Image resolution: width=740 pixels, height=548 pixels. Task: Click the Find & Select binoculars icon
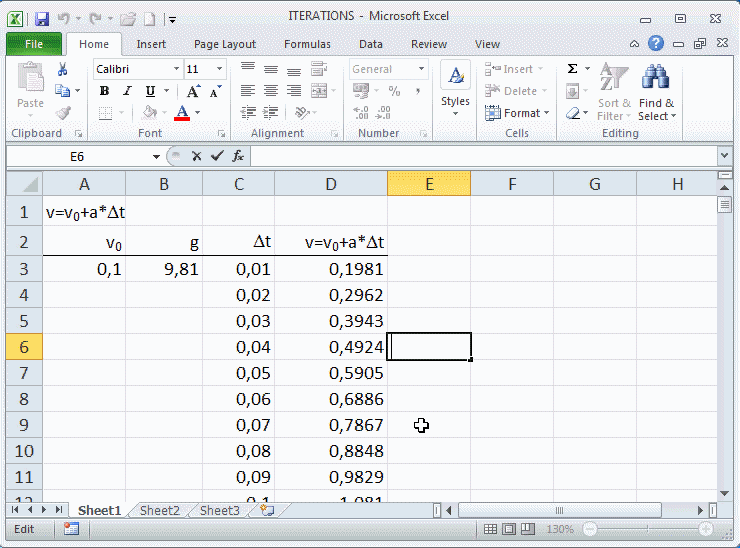point(656,79)
